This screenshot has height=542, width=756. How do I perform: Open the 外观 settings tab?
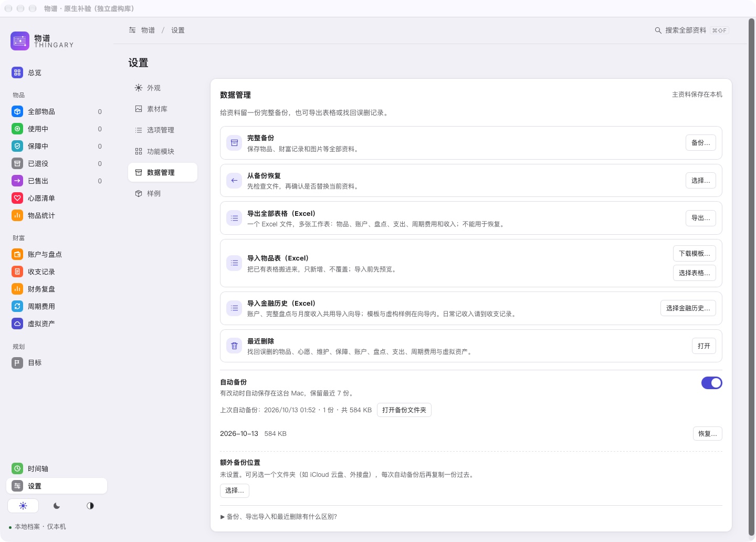pos(163,88)
